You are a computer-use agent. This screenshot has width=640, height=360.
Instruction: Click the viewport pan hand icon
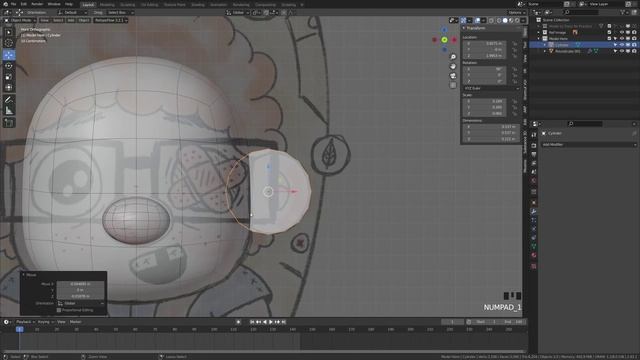point(453,66)
